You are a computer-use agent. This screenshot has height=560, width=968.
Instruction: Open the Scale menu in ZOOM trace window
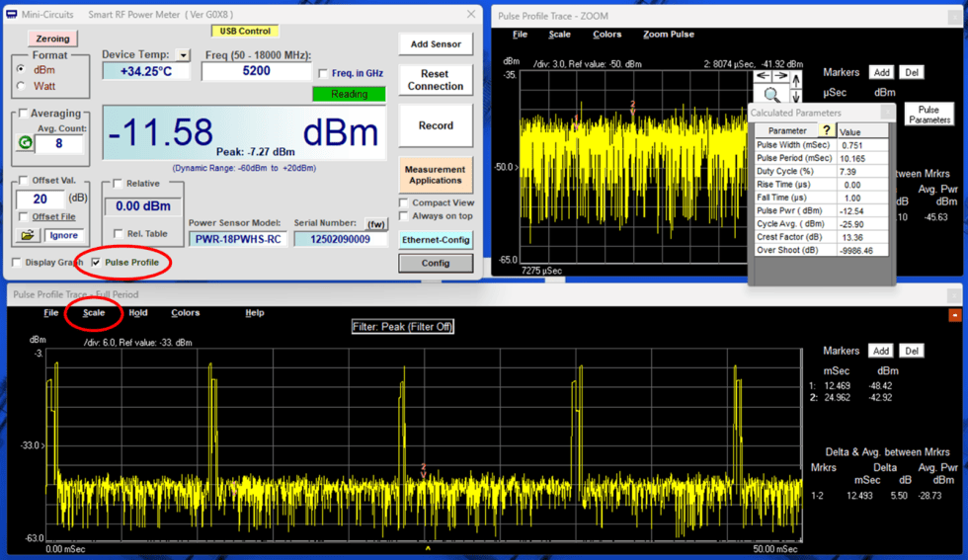click(x=559, y=34)
